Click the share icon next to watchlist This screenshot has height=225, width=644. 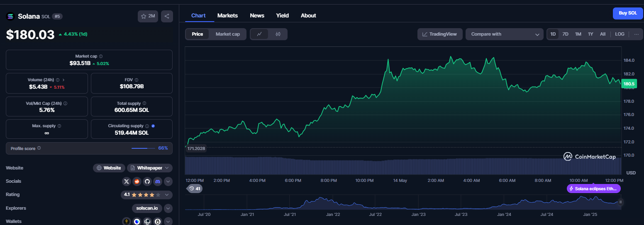[x=167, y=16]
